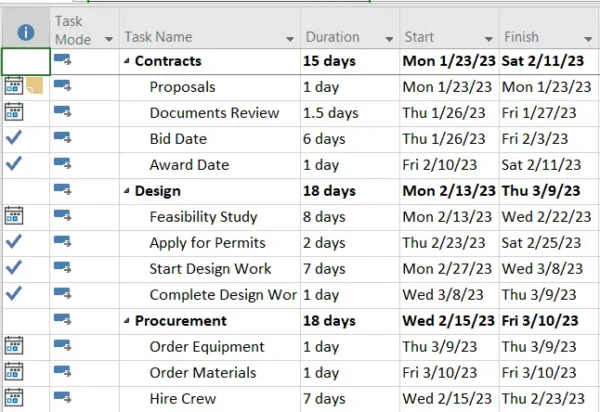Open the Duration column filter dropdown

pos(389,39)
